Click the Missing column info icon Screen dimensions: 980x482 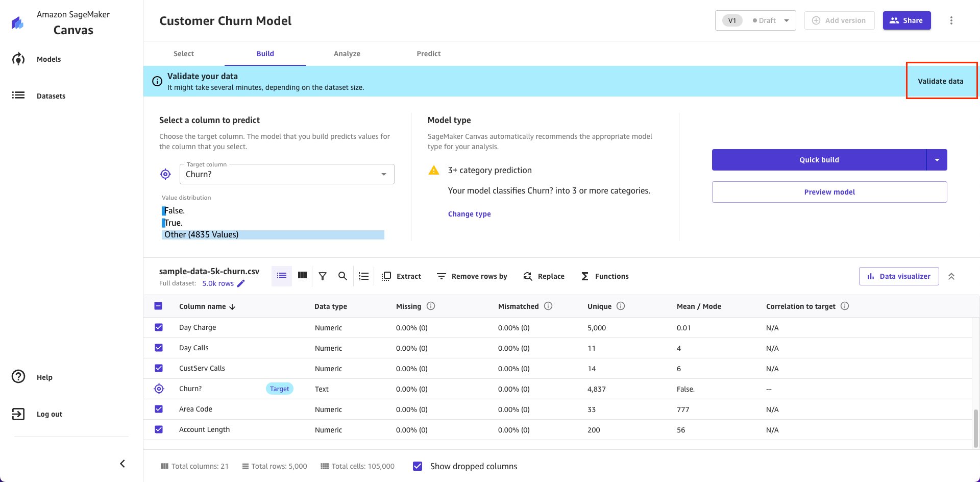[431, 306]
